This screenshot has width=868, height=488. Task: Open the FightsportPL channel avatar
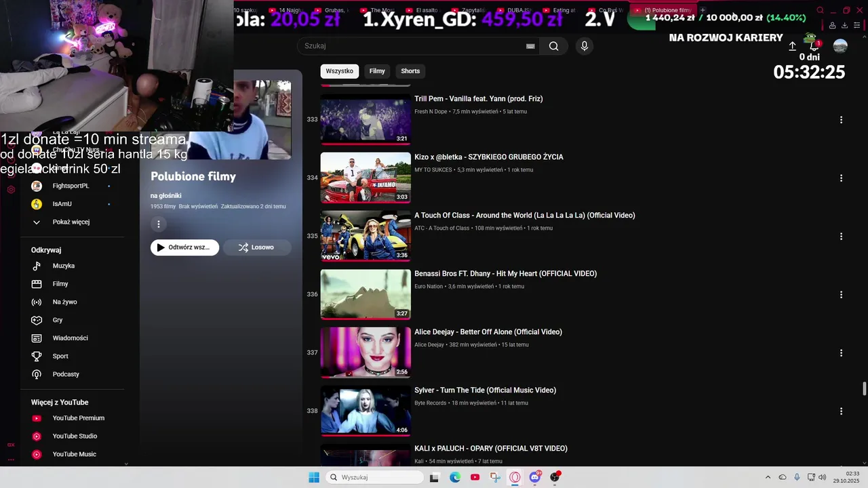(37, 186)
